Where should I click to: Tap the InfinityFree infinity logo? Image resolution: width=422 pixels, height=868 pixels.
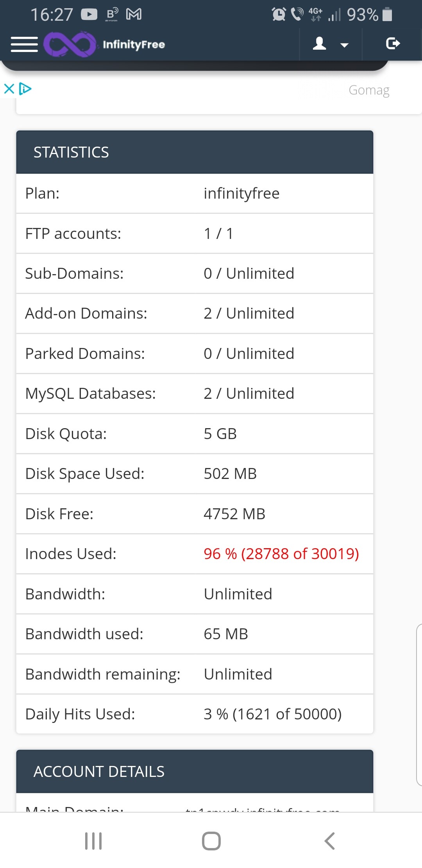pos(70,44)
